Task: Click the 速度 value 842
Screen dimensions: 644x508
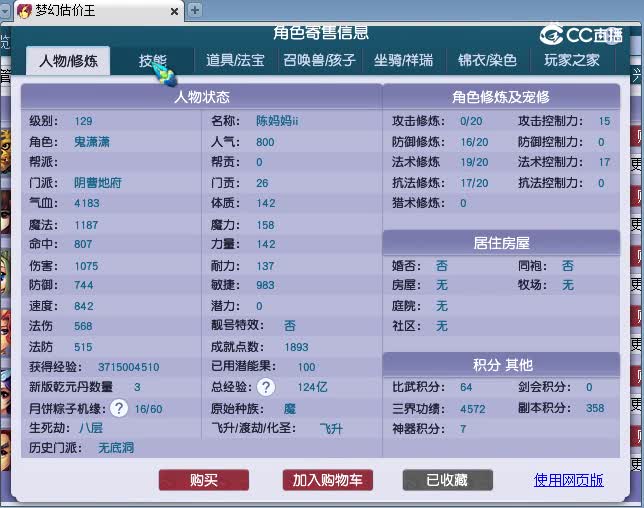Action: (84, 306)
